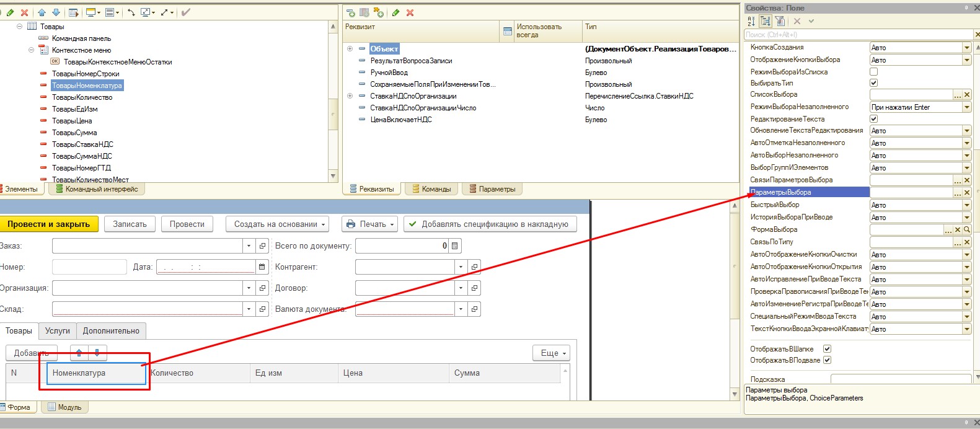Toggle РежимВыбораИзСписка checkbox
The image size is (980, 429).
(x=874, y=72)
